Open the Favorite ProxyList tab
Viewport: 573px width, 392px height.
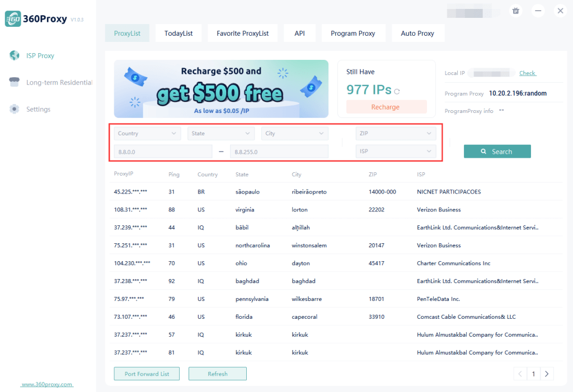243,33
